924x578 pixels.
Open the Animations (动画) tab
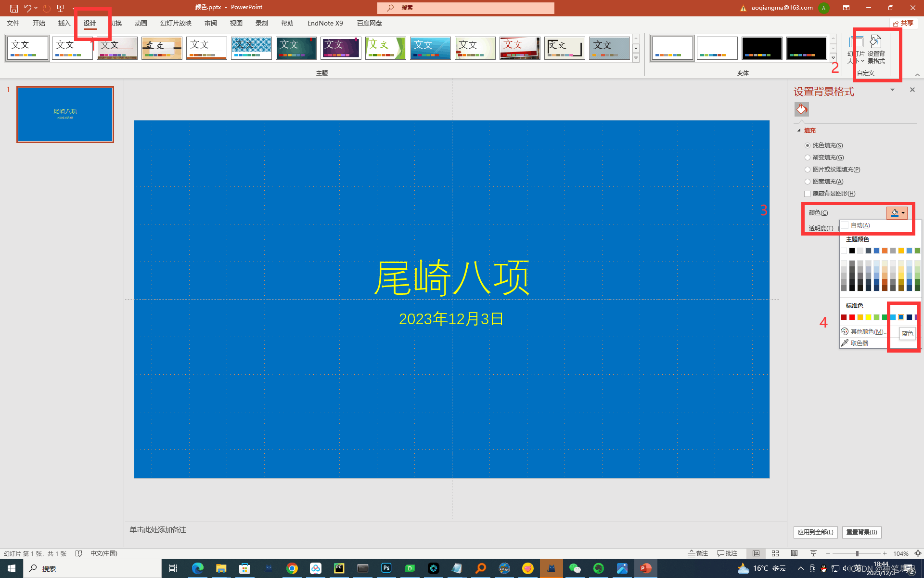tap(141, 23)
